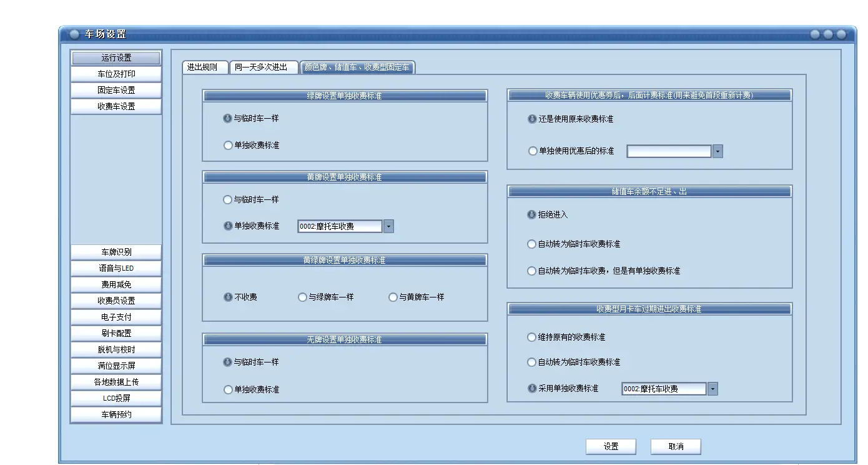Screen dimensions: 868x465
Task: Choose 维持原有的收费标准 option
Action: (532, 337)
